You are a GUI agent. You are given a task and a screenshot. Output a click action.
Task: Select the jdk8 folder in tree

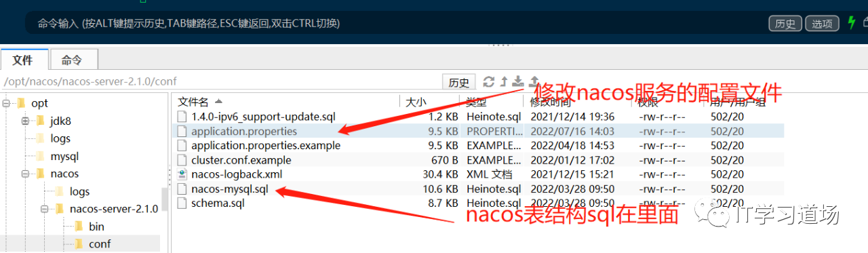60,121
